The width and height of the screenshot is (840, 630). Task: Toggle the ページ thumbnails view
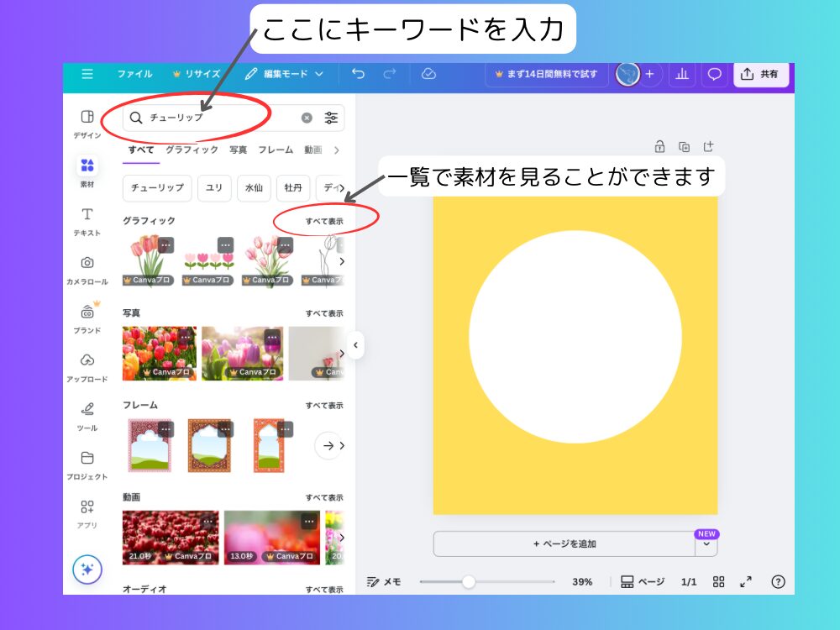[x=643, y=582]
